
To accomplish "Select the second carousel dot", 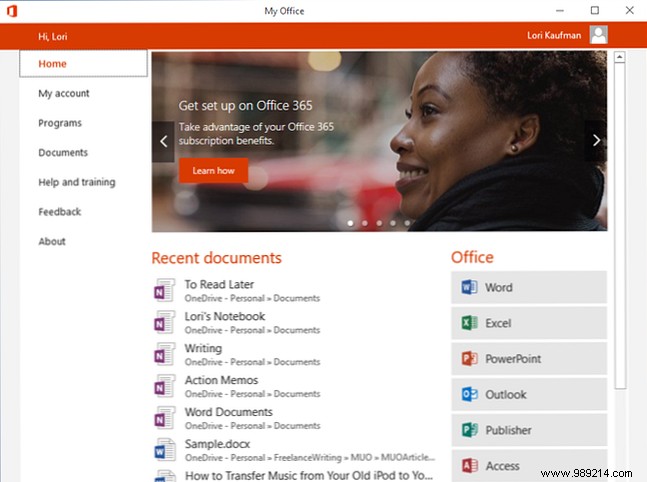I will click(x=365, y=223).
